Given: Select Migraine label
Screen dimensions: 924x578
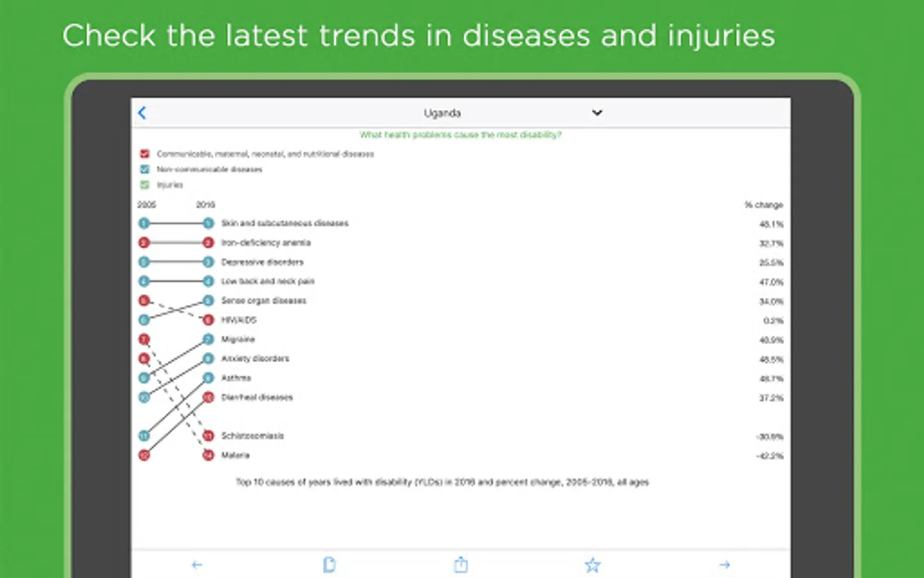Looking at the screenshot, I should tap(238, 338).
